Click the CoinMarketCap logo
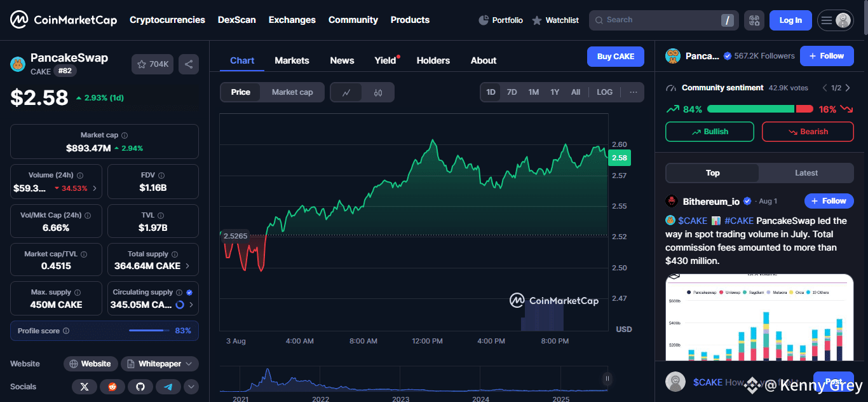Image resolution: width=868 pixels, height=402 pixels. (x=64, y=20)
